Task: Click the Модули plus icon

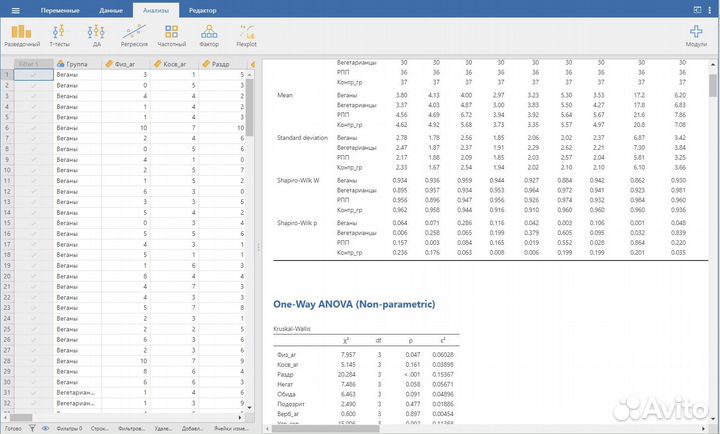Action: tap(696, 32)
